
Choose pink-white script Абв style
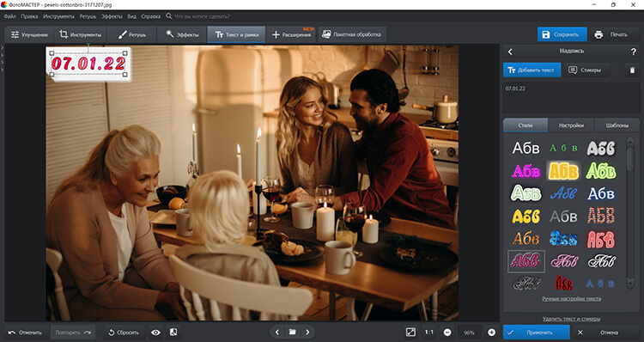coord(563,261)
